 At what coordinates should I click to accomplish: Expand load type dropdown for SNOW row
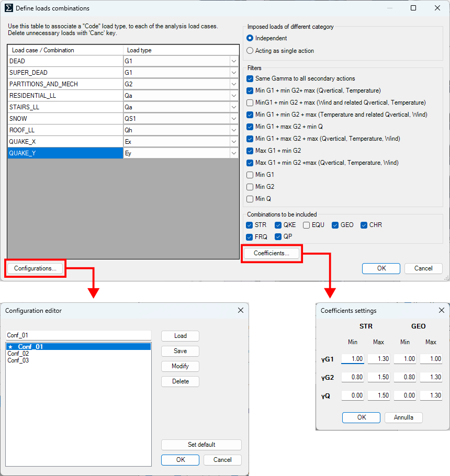tap(233, 119)
